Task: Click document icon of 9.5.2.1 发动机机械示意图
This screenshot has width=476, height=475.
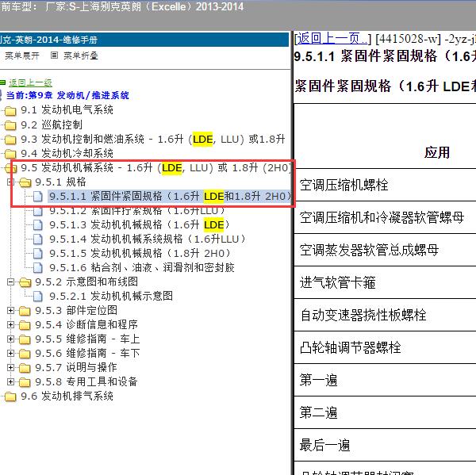Action: click(38, 297)
